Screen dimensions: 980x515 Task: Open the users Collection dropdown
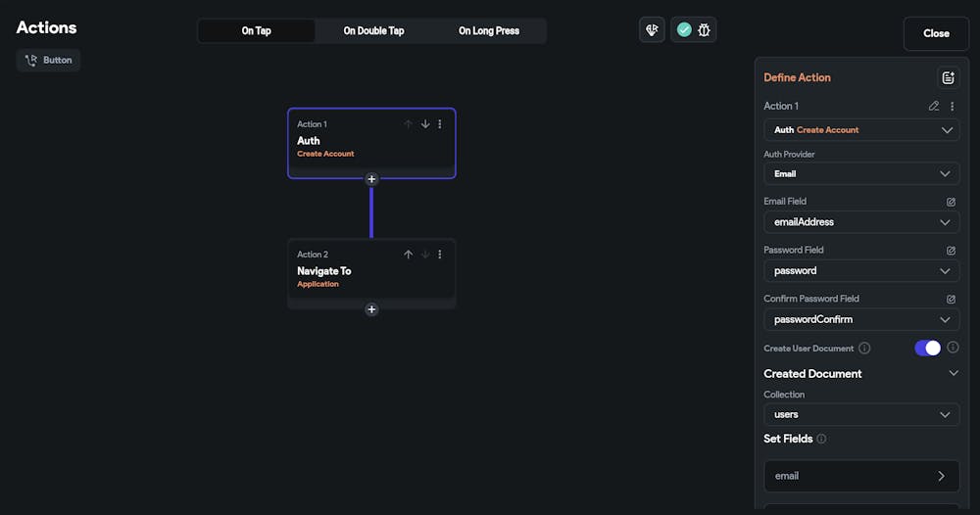coord(861,414)
